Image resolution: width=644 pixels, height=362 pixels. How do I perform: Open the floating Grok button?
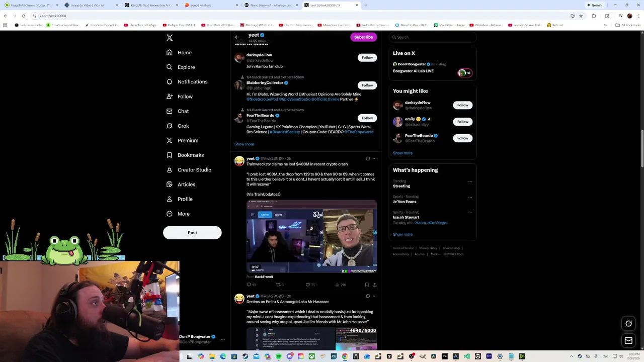[x=628, y=323]
